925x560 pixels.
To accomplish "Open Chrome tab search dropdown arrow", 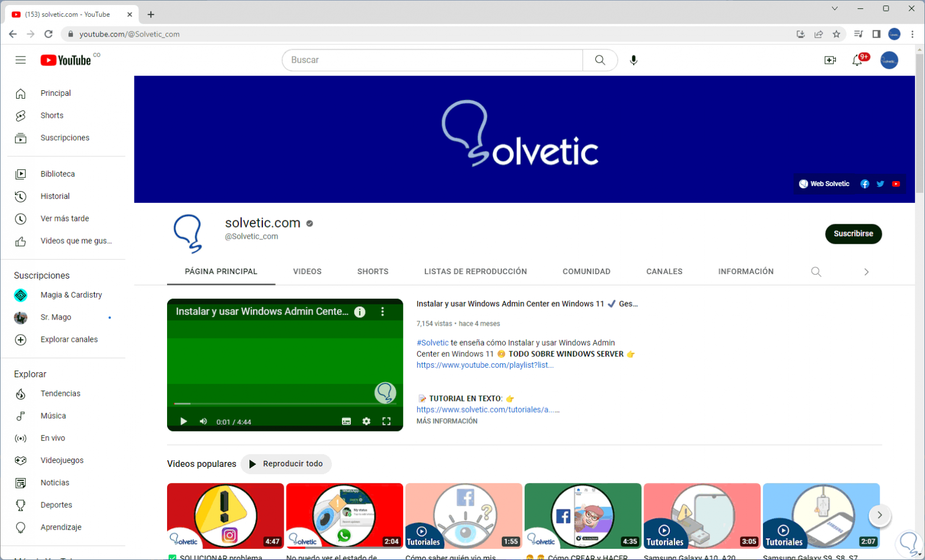I will [835, 8].
